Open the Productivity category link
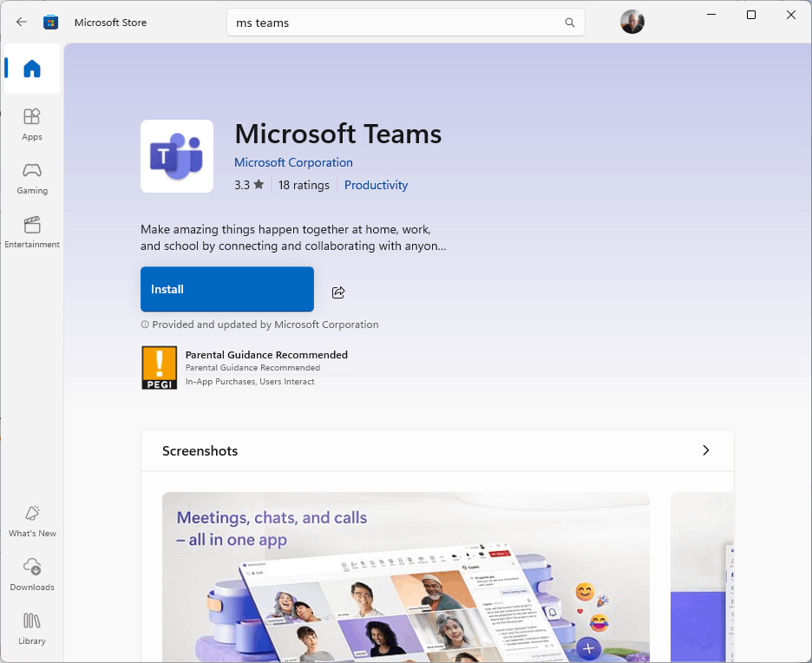The image size is (812, 663). 376,185
